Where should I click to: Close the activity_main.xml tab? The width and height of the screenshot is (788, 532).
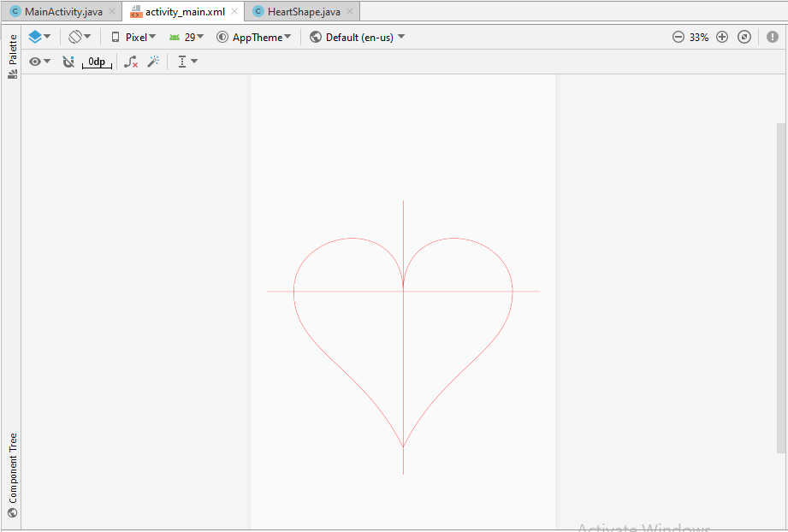click(x=234, y=11)
